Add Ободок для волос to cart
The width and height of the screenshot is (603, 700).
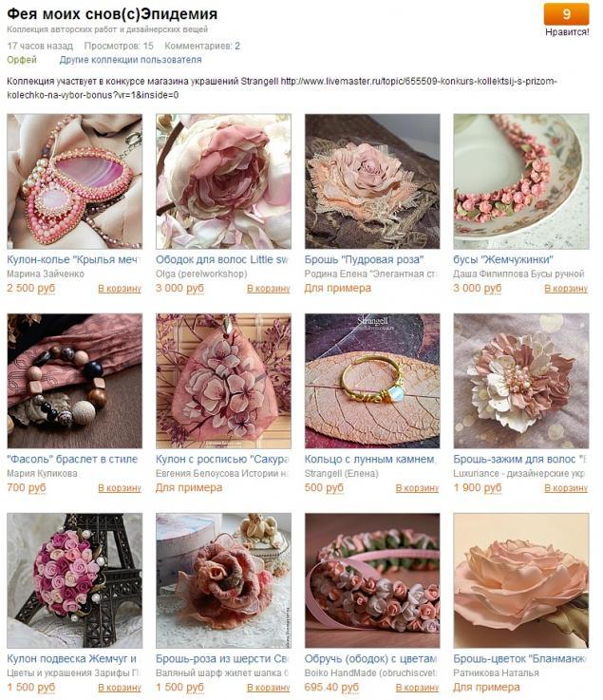pyautogui.click(x=268, y=289)
